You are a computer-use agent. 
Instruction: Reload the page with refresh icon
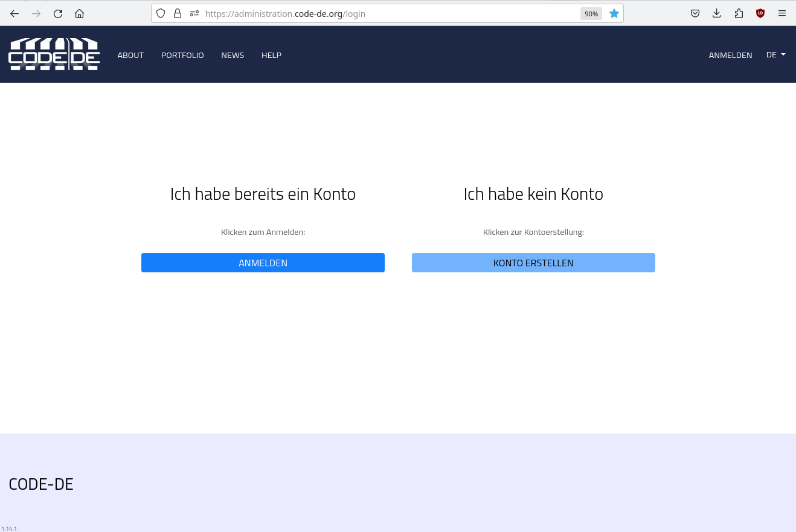58,13
